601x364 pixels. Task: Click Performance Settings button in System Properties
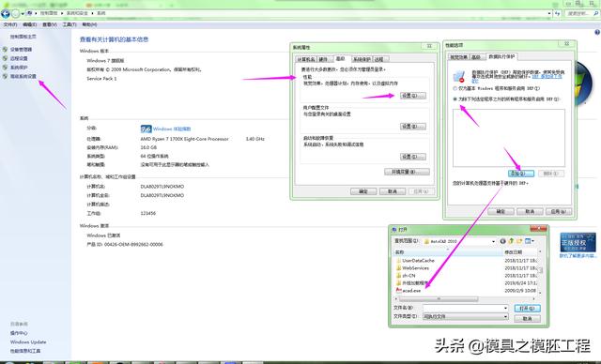(413, 96)
